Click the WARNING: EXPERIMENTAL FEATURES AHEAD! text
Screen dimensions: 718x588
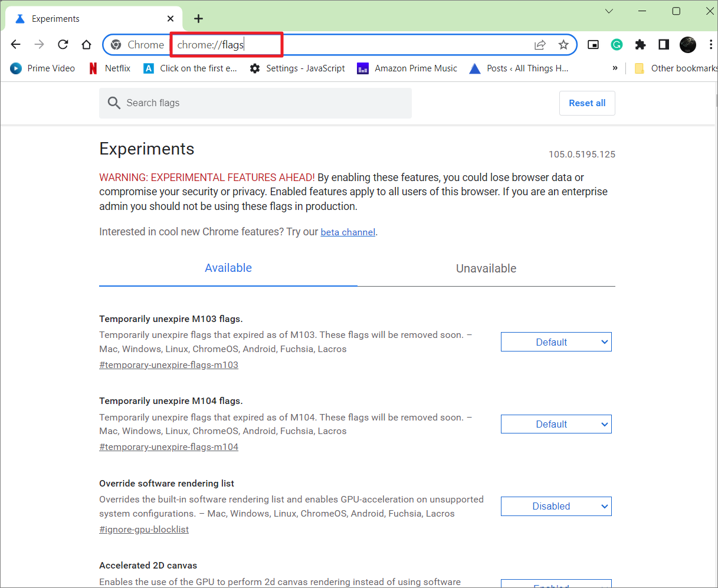[x=207, y=178]
